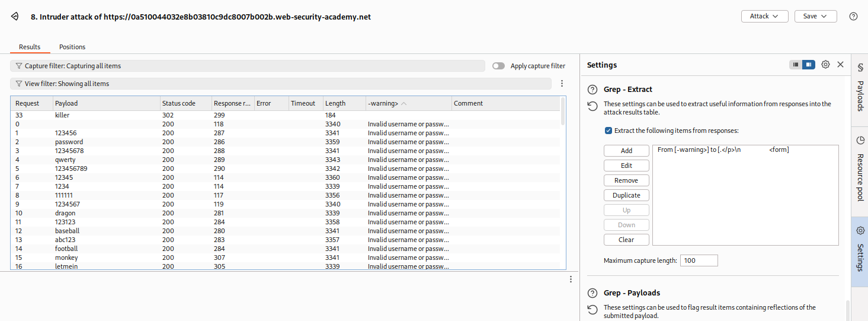Click the Add button for grep extract
Image resolution: width=868 pixels, height=321 pixels.
[626, 151]
